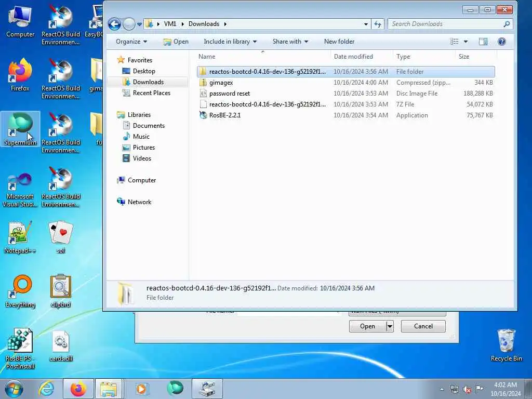Select the gimagex compressed folder
The image size is (532, 399).
345,83
